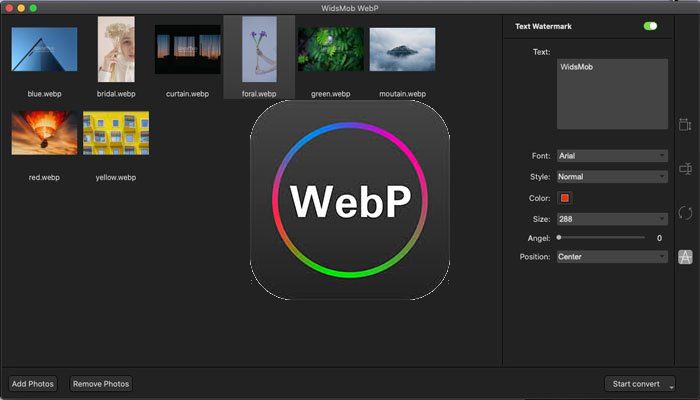Select the red.webp balloon thumbnail

[x=44, y=133]
